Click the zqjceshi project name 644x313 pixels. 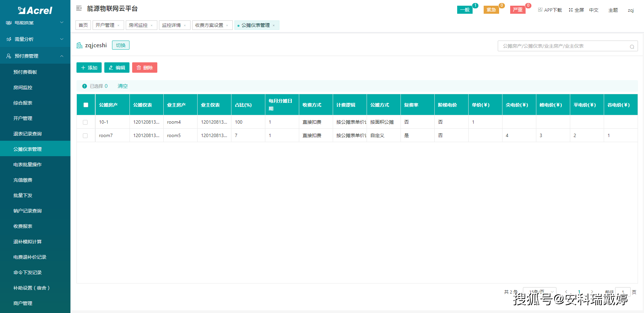click(x=96, y=45)
